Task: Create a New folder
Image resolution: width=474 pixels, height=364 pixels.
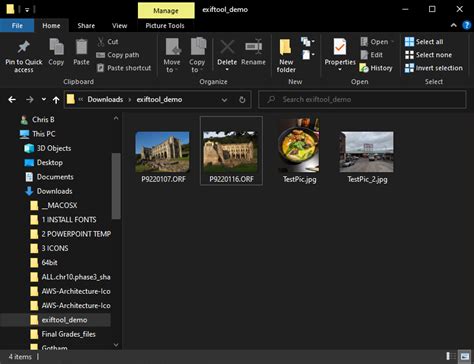Action: tap(286, 55)
